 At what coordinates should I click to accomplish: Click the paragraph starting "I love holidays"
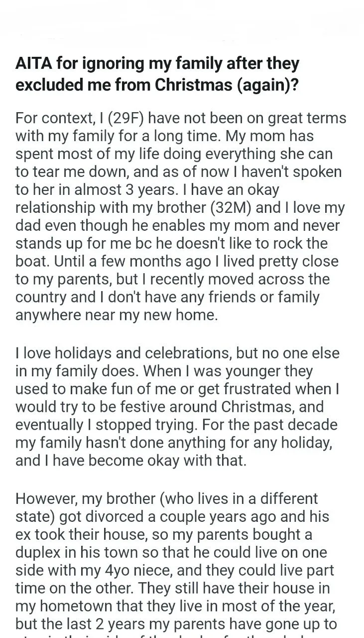177,406
